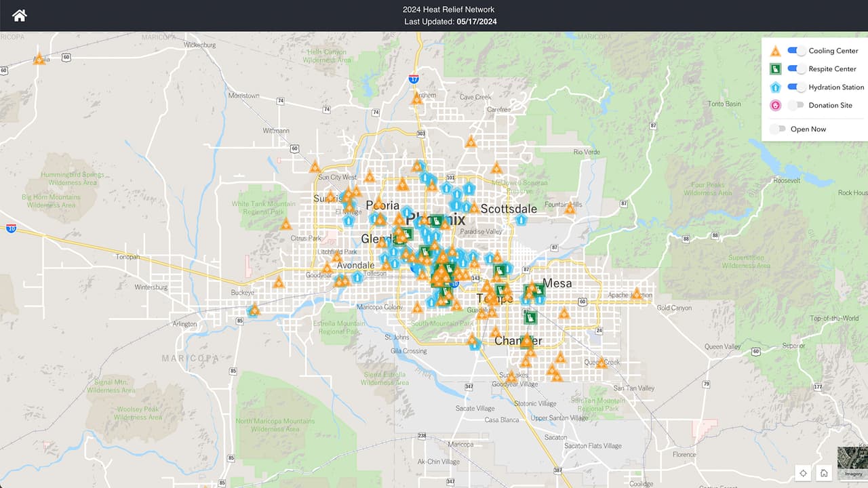Click the cooling center marker near Citrus Park
Image resolution: width=868 pixels, height=488 pixels.
click(286, 224)
